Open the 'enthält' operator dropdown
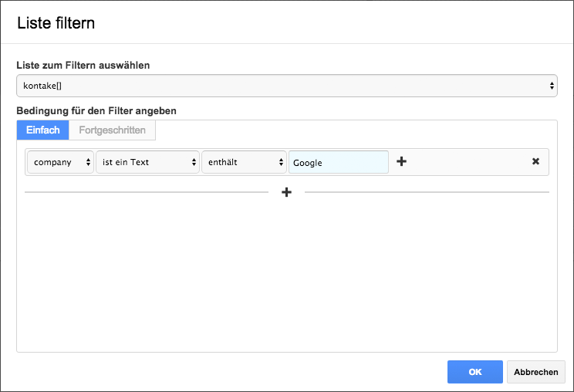This screenshot has height=392, width=574. (x=244, y=162)
